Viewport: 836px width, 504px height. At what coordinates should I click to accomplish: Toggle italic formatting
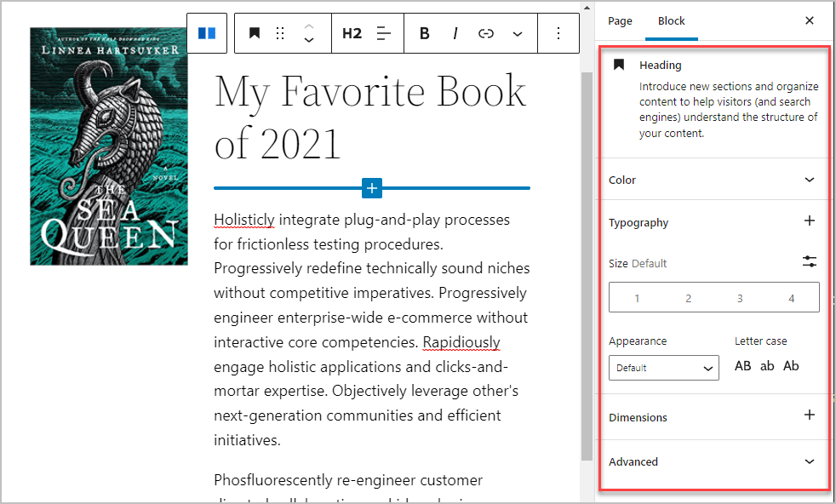tap(455, 33)
